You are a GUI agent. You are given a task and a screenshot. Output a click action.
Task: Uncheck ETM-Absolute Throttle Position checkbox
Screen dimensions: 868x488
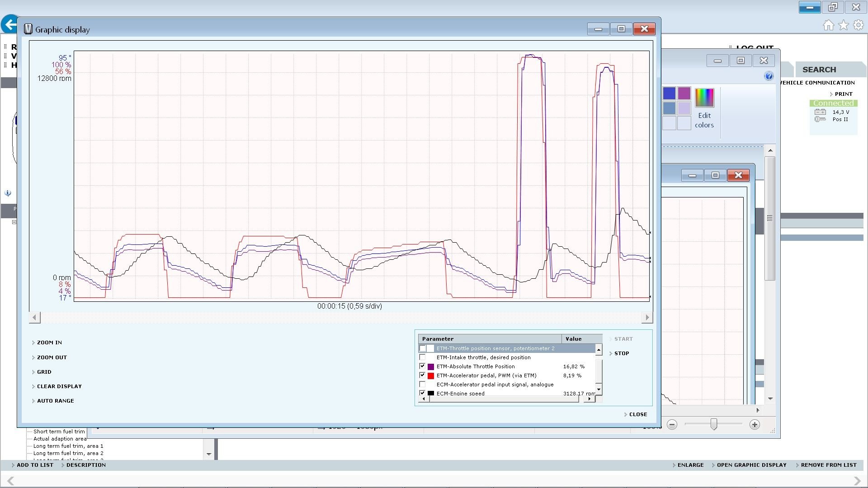pyautogui.click(x=422, y=366)
